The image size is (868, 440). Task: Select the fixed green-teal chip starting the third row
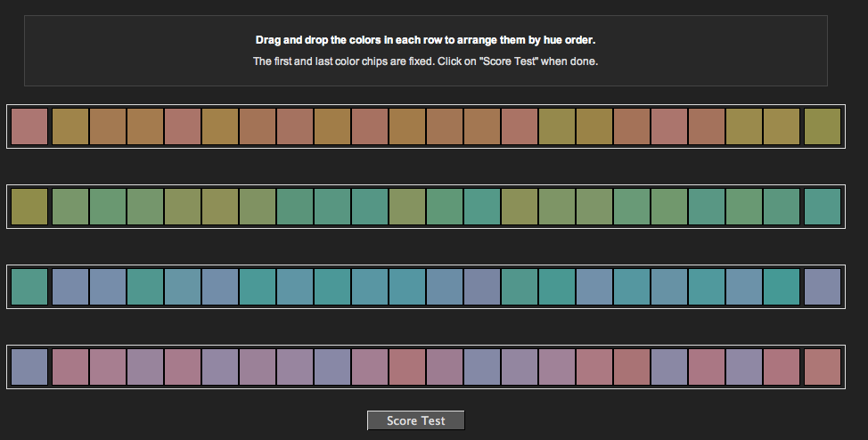pyautogui.click(x=29, y=287)
